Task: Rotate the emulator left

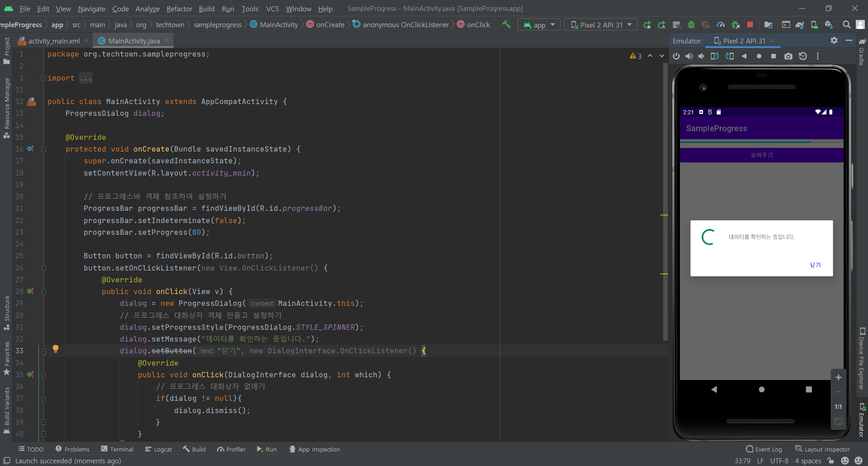Action: click(x=715, y=56)
